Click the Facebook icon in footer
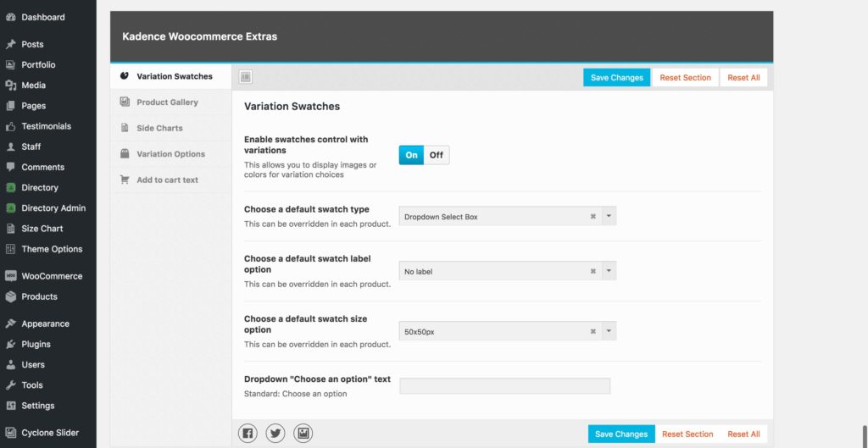This screenshot has width=868, height=448. (x=248, y=434)
